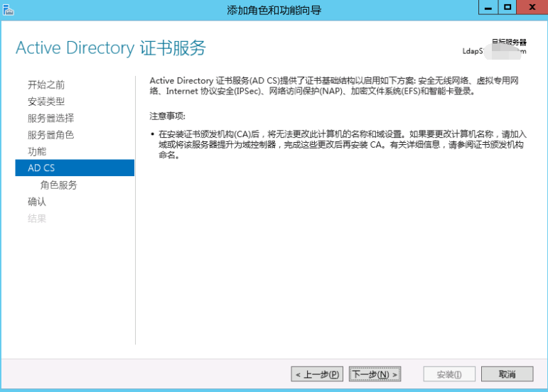The height and width of the screenshot is (392, 548).
Task: Cancel the wizard with 取消
Action: pyautogui.click(x=507, y=374)
